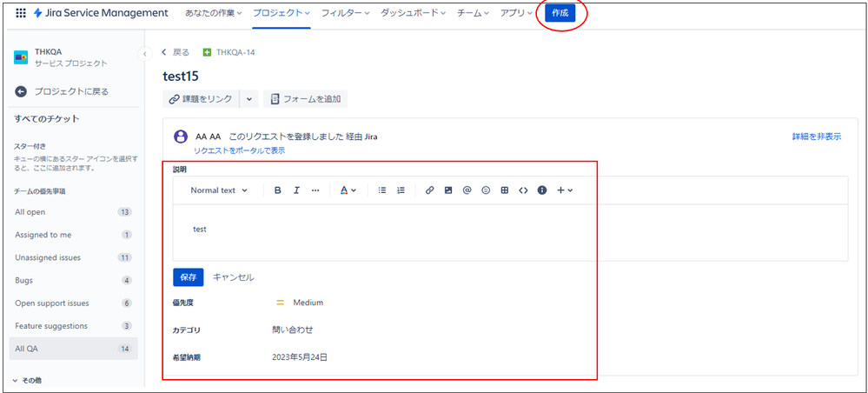The width and height of the screenshot is (868, 393).
Task: Click the 問い合わせ category value
Action: point(292,330)
